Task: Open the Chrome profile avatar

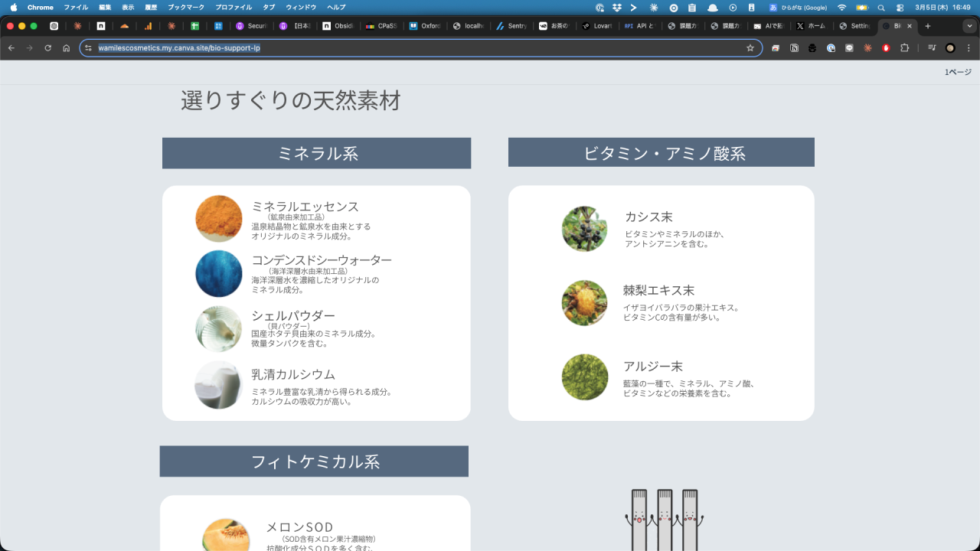Action: click(949, 47)
